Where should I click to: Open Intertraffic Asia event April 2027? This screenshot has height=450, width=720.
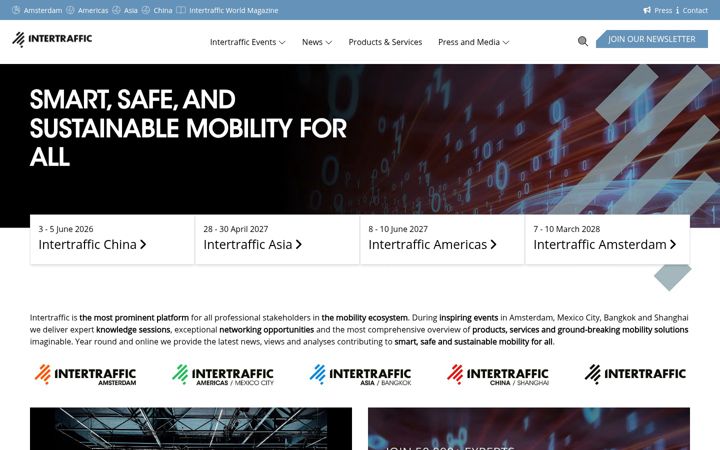pyautogui.click(x=277, y=239)
